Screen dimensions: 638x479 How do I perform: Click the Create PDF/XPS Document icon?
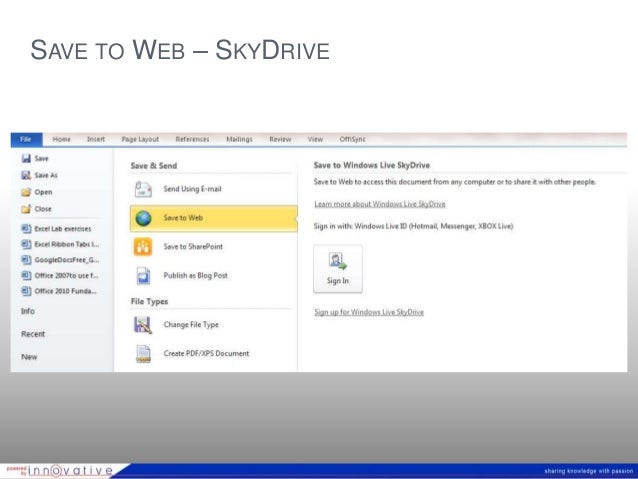coord(143,354)
